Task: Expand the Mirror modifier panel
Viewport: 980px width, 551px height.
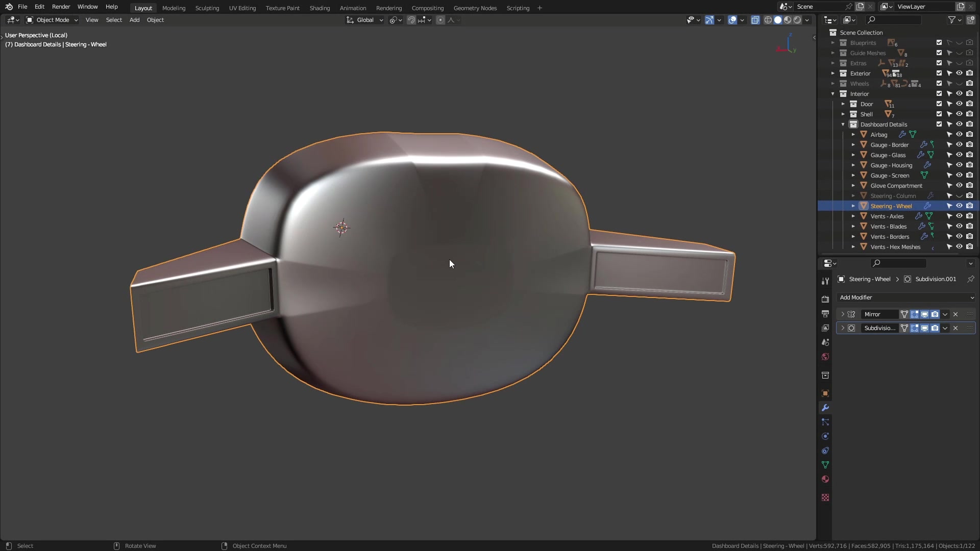Action: coord(843,314)
